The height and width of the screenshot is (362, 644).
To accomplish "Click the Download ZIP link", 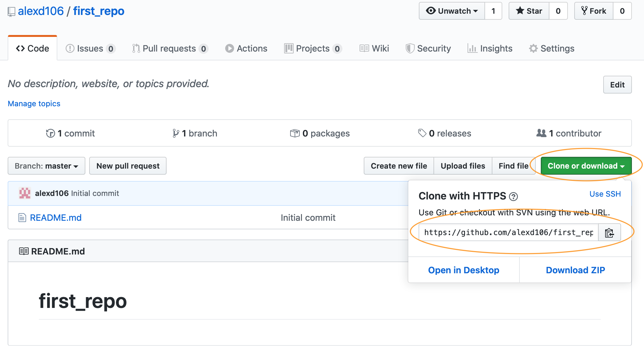I will (575, 270).
